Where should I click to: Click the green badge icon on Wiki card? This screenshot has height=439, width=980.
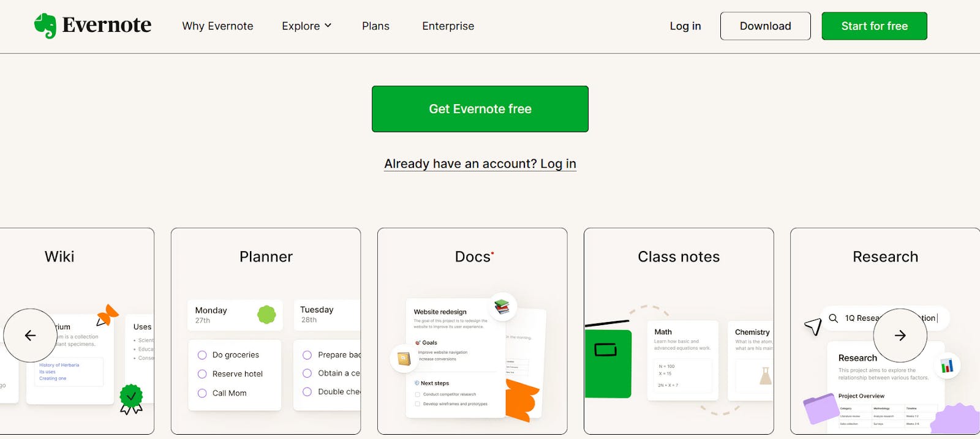[131, 399]
